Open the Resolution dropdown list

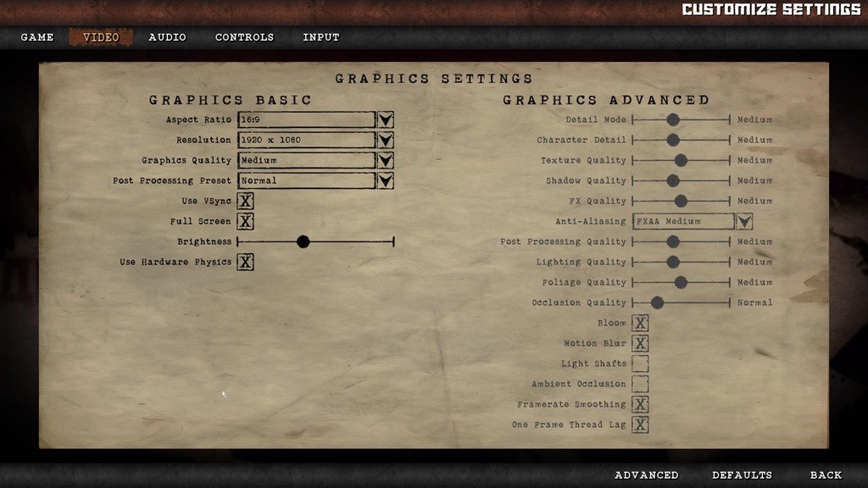coord(386,141)
